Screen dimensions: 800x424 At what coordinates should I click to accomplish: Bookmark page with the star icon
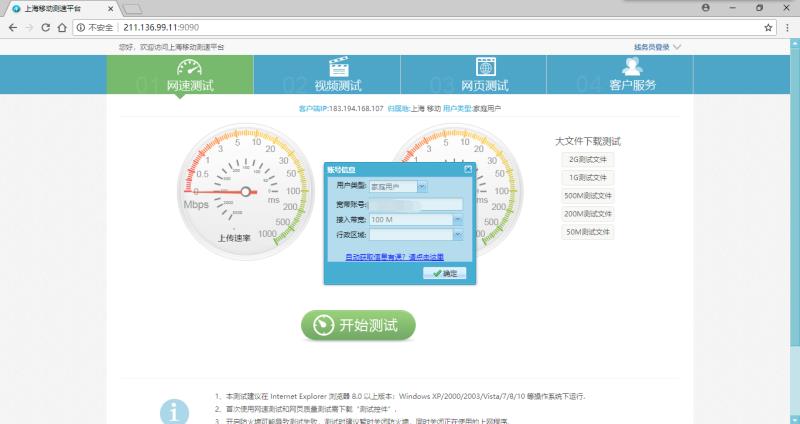(x=768, y=28)
